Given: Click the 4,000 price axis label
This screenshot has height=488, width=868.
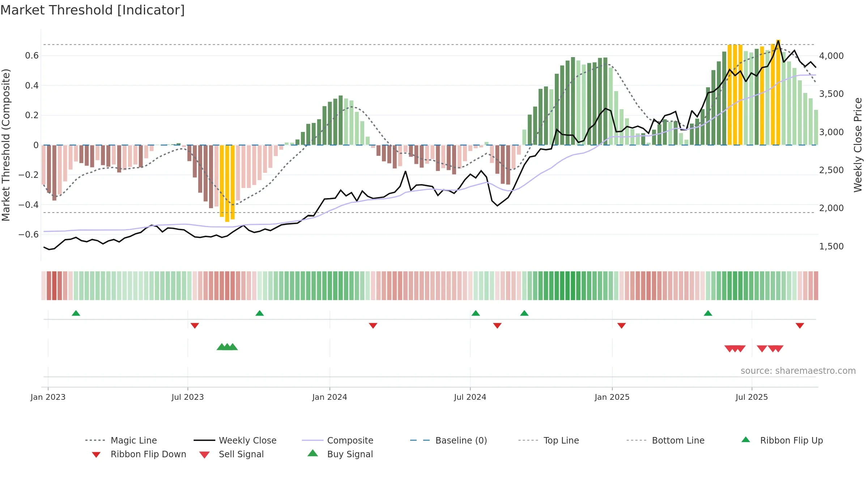Looking at the screenshot, I should pos(831,56).
